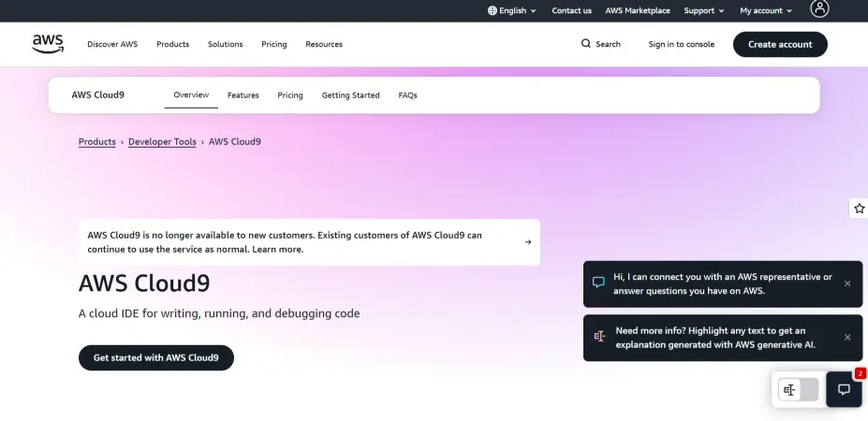This screenshot has width=868, height=421.
Task: Click Sign in to console
Action: 682,44
